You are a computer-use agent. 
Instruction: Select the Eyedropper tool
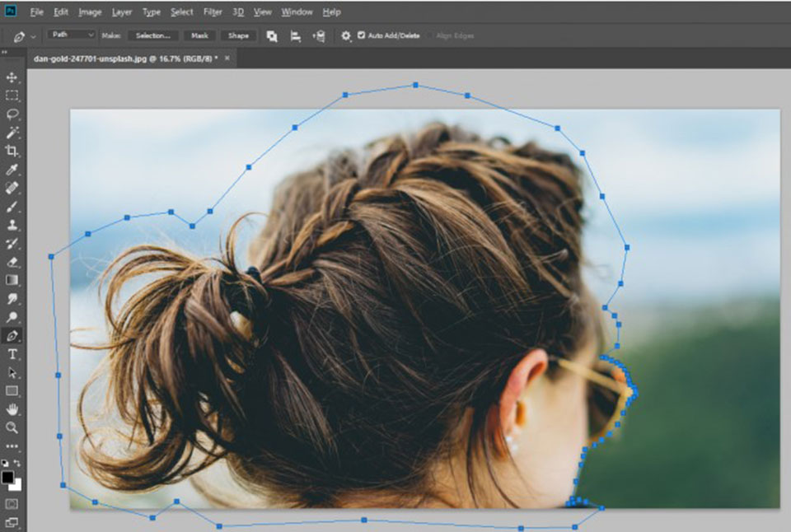tap(12, 170)
